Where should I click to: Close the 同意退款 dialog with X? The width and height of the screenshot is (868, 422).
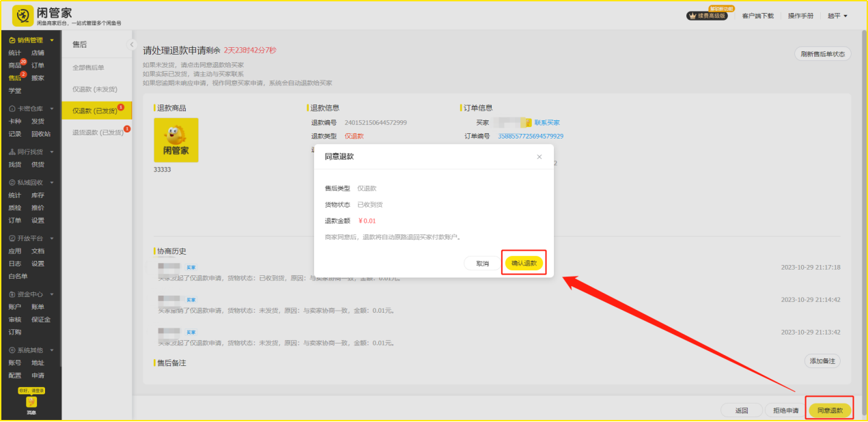pyautogui.click(x=539, y=157)
